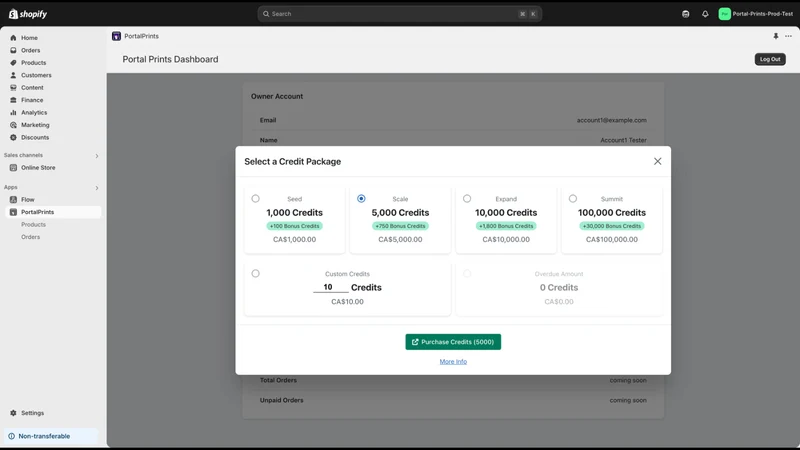Open the Customers section
This screenshot has height=450, width=800.
[36, 75]
